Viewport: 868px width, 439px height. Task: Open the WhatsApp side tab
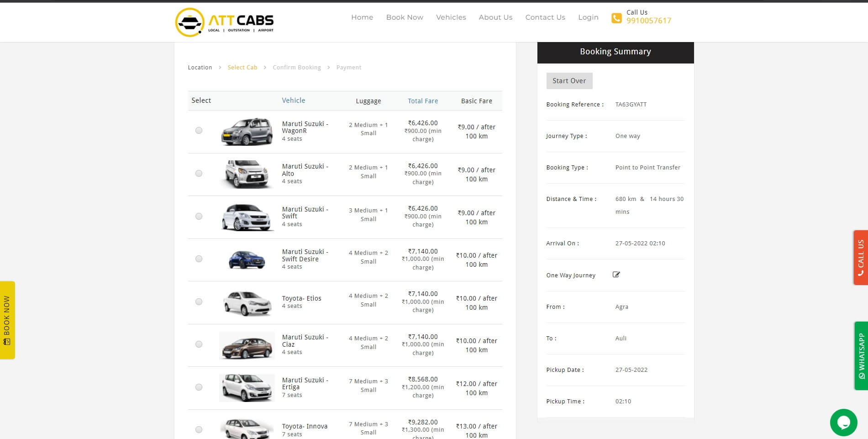861,356
